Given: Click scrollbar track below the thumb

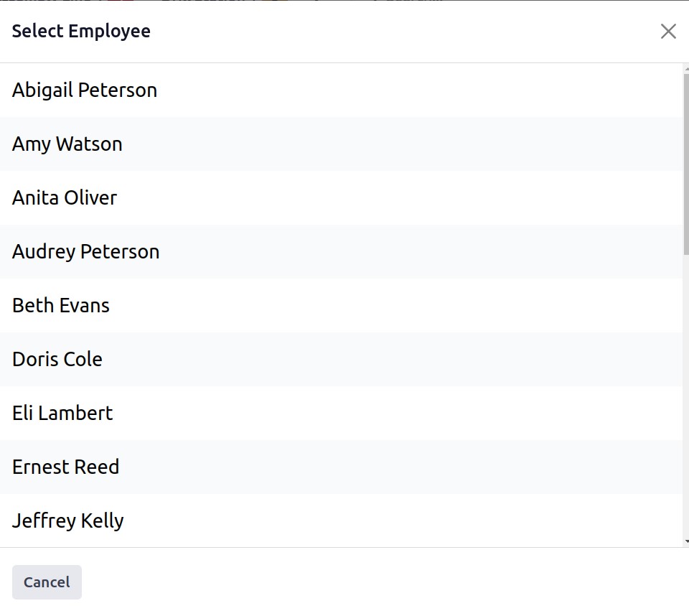Looking at the screenshot, I should [x=686, y=396].
